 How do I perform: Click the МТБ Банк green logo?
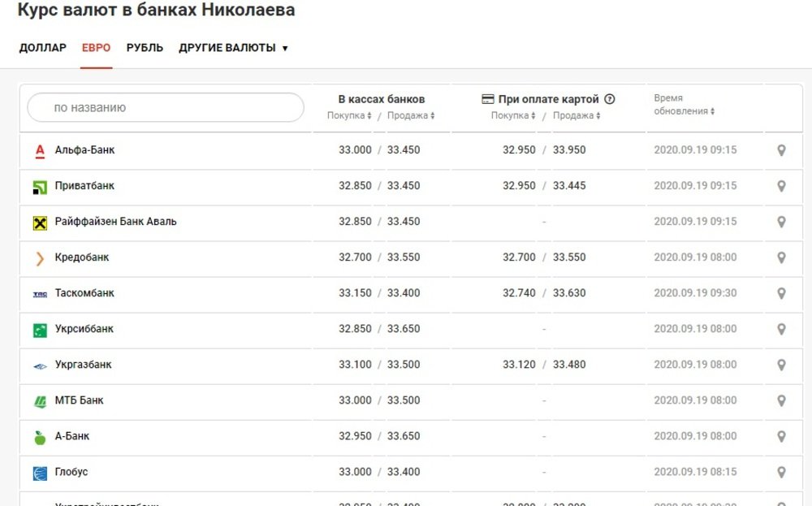[40, 401]
